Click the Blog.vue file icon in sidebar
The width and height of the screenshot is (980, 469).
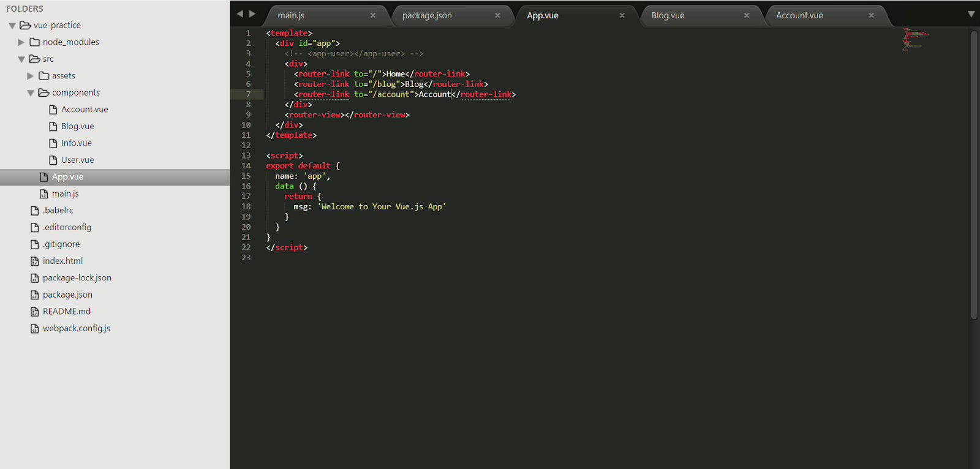click(53, 126)
